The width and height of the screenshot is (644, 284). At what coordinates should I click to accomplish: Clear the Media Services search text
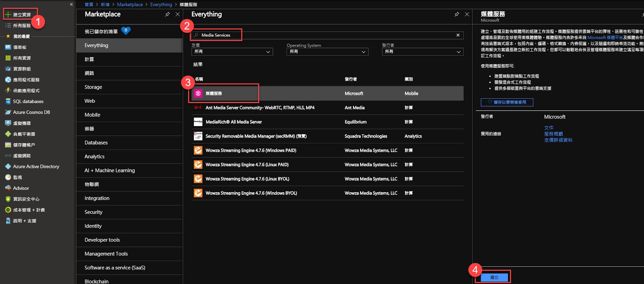click(x=458, y=35)
